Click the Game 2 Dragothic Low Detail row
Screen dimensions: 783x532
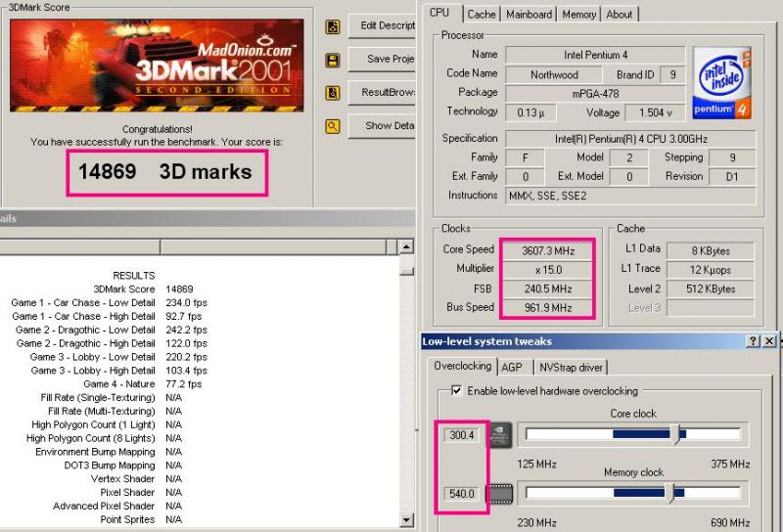(112, 330)
